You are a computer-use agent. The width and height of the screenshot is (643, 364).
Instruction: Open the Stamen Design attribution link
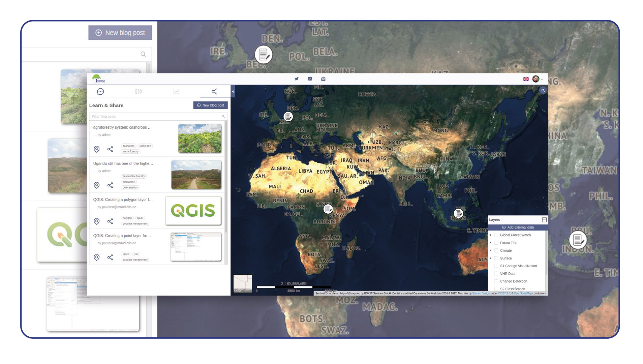tap(481, 294)
